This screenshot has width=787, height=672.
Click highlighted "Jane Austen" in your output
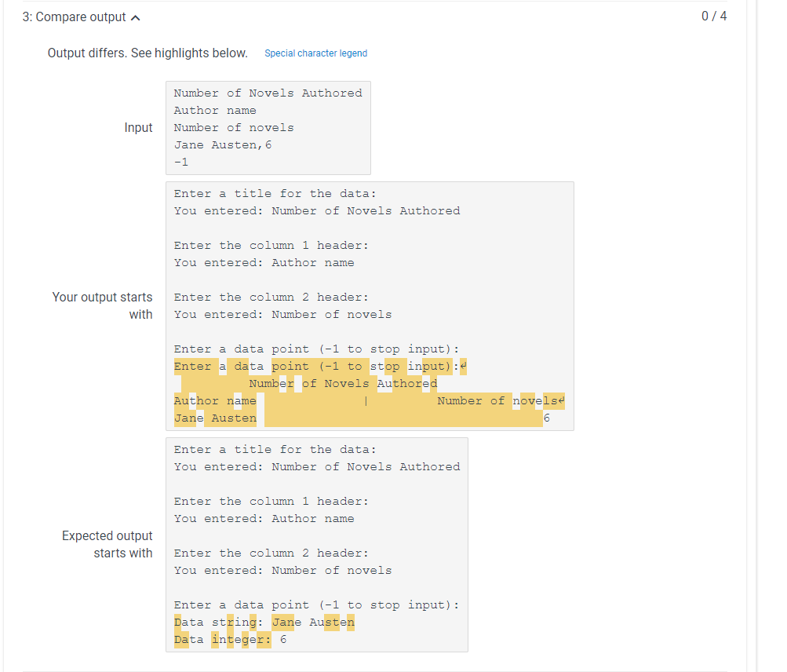(x=215, y=418)
